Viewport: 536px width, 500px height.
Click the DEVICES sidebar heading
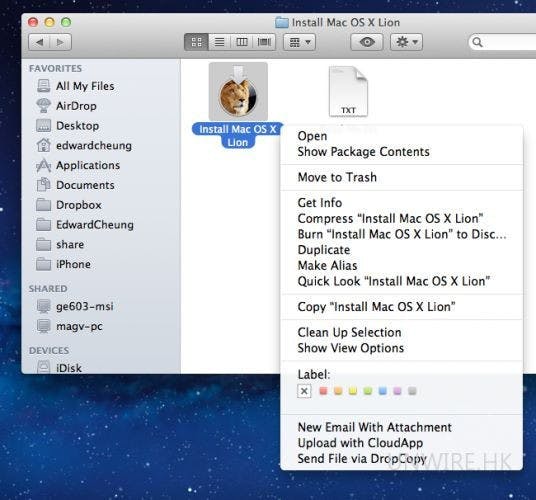[49, 350]
